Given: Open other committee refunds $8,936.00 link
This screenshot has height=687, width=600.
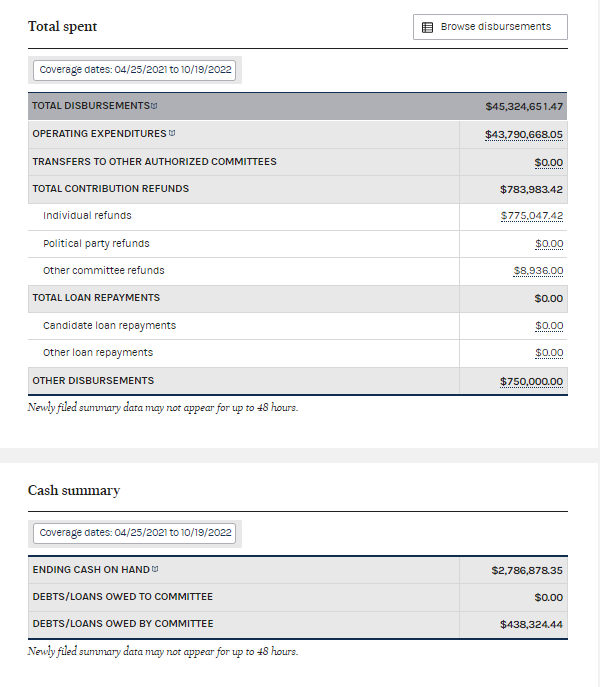Looking at the screenshot, I should coord(538,271).
